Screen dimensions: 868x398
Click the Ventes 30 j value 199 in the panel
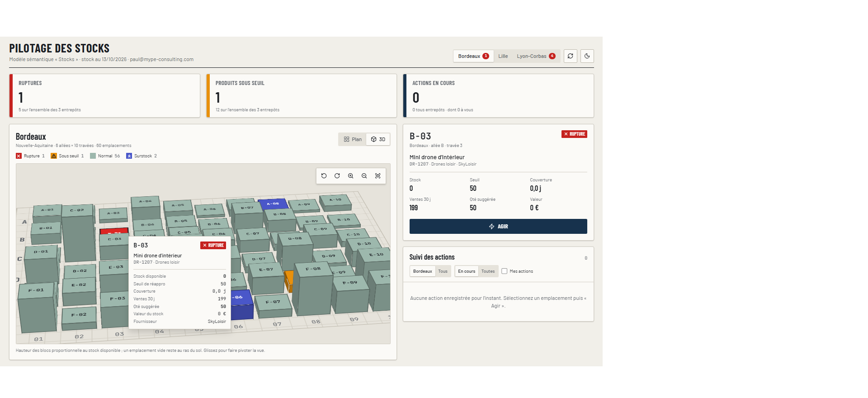414,208
